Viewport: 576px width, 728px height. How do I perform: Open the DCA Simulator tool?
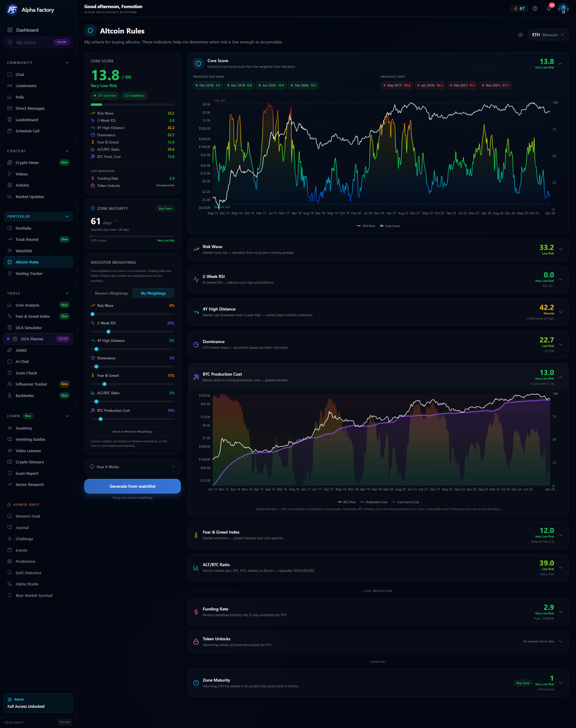click(x=29, y=327)
